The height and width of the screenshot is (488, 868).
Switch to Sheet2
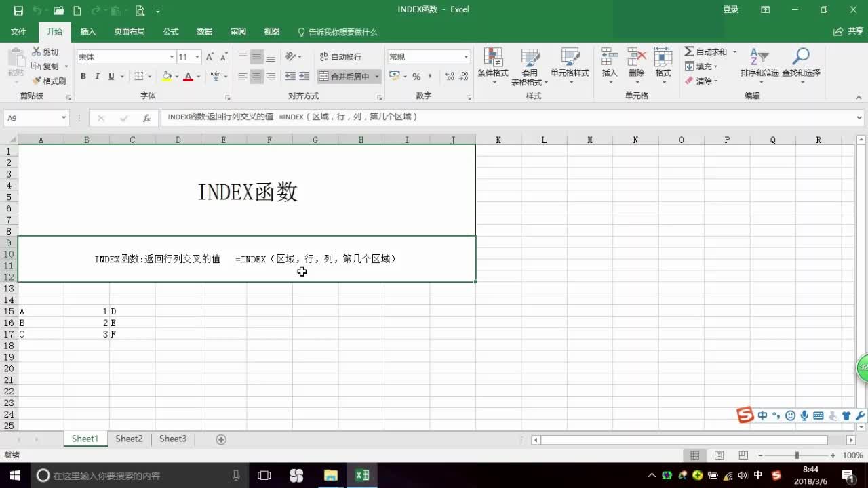(x=128, y=439)
